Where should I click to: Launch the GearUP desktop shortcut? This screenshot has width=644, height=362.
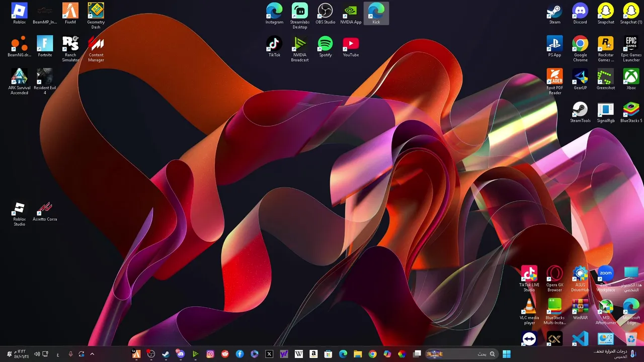(580, 79)
